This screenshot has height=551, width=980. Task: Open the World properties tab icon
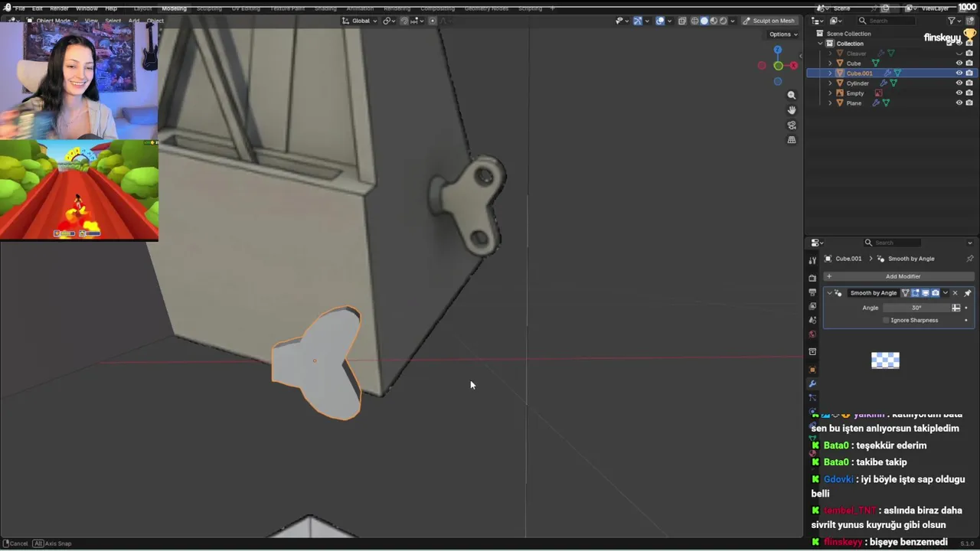tap(812, 334)
